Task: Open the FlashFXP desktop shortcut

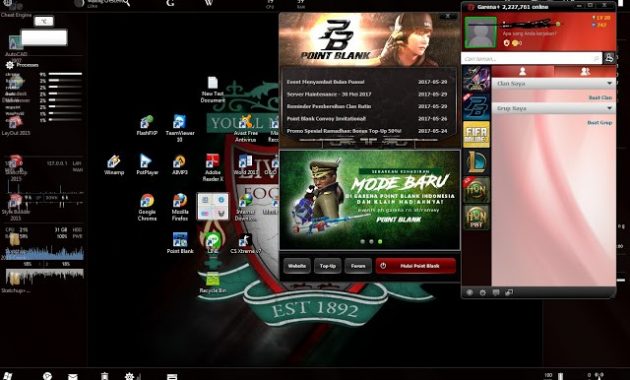Action: pyautogui.click(x=147, y=125)
